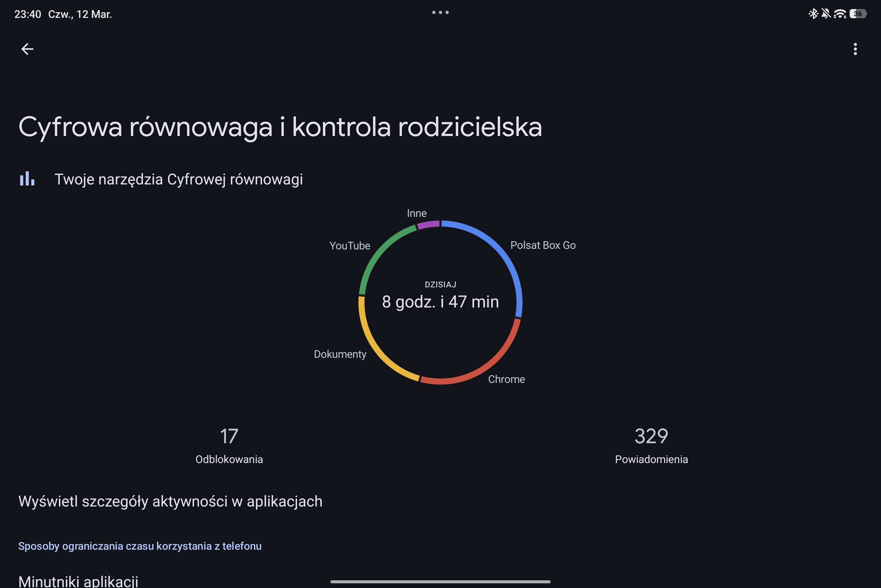This screenshot has width=881, height=588.
Task: Tap the back arrow icon
Action: [x=27, y=49]
